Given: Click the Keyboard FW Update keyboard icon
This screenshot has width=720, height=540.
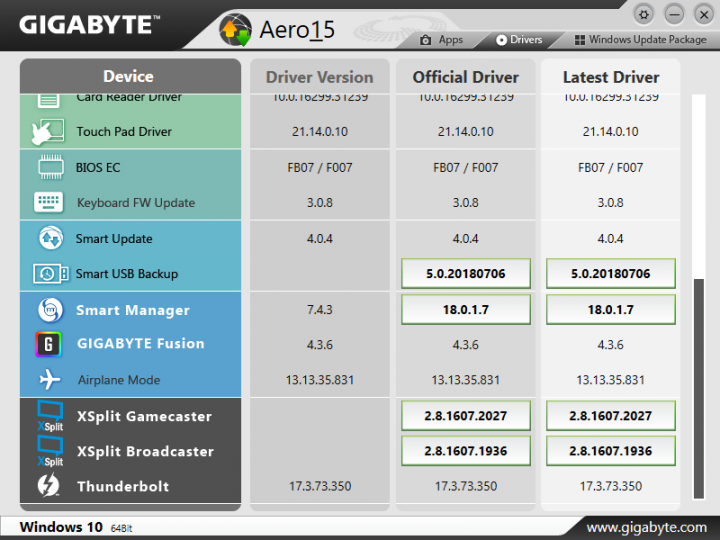Looking at the screenshot, I should point(49,202).
